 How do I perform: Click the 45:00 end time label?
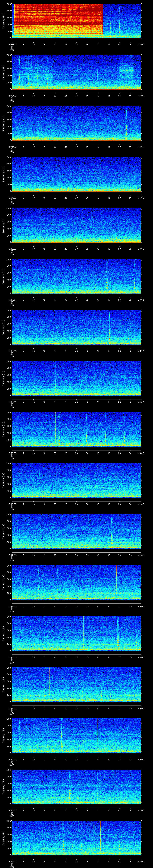(141, 708)
